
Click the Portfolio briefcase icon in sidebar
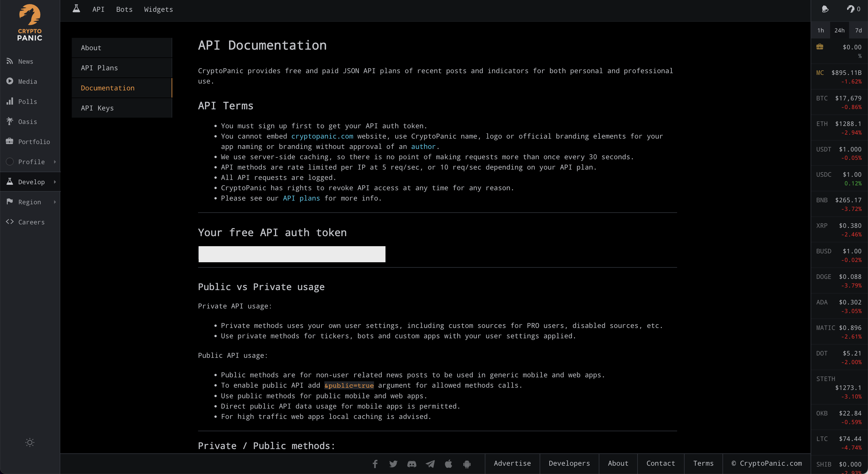point(10,141)
